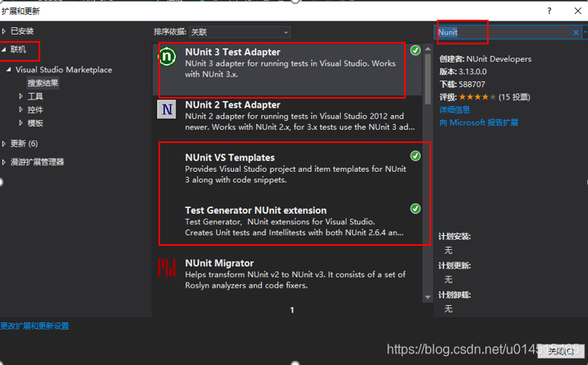Click the 计划卸载 label
Image resolution: width=588 pixels, height=365 pixels.
pos(454,295)
